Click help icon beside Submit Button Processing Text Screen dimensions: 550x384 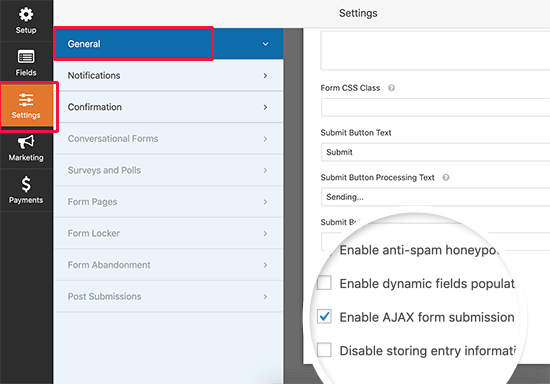coord(446,177)
